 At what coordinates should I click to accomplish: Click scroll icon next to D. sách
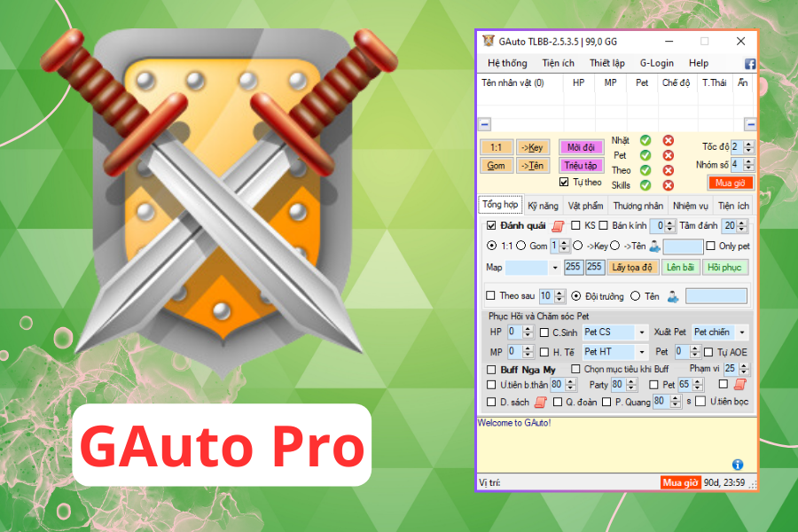tap(539, 402)
